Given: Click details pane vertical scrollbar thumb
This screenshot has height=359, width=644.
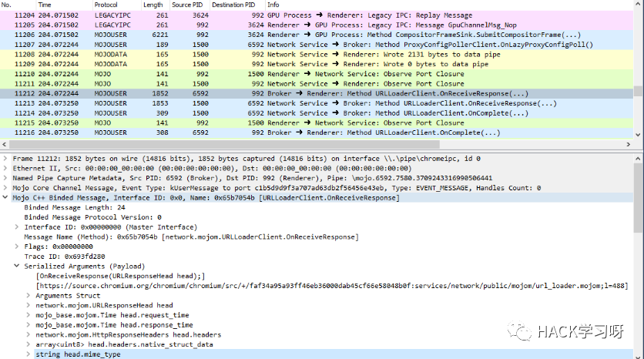Looking at the screenshot, I should click(x=638, y=198).
